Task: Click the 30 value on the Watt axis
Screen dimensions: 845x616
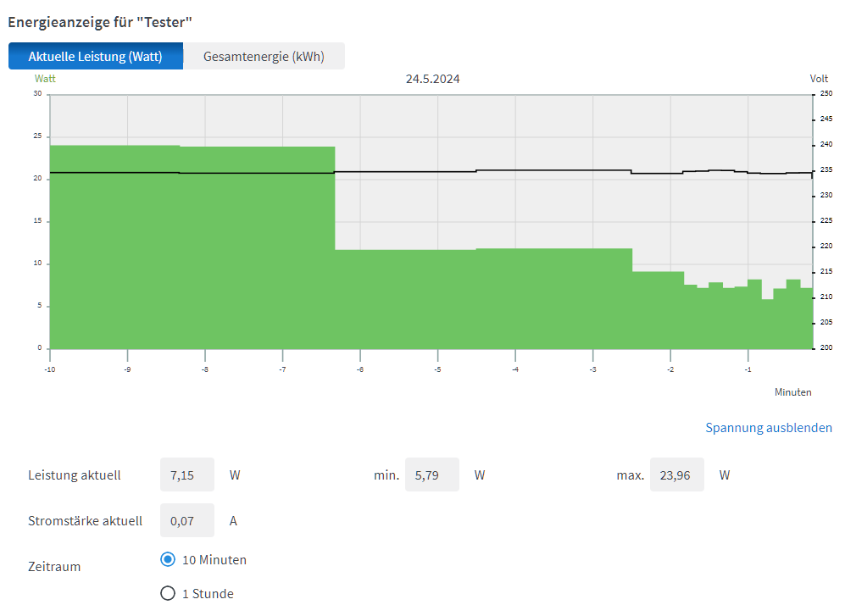Action: (38, 93)
